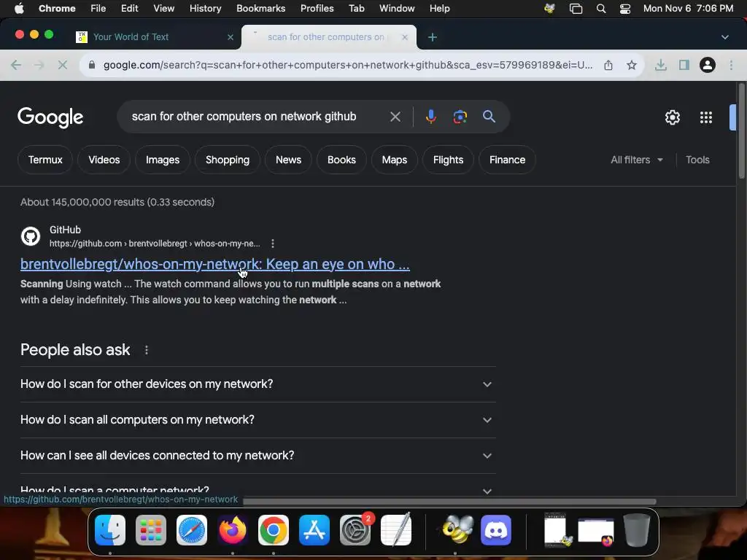Switch to Maps results

395,160
